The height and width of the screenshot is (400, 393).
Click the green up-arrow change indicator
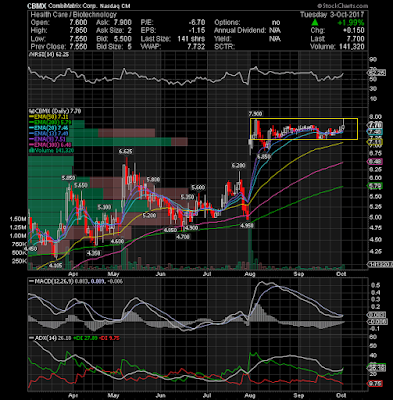tap(315, 23)
